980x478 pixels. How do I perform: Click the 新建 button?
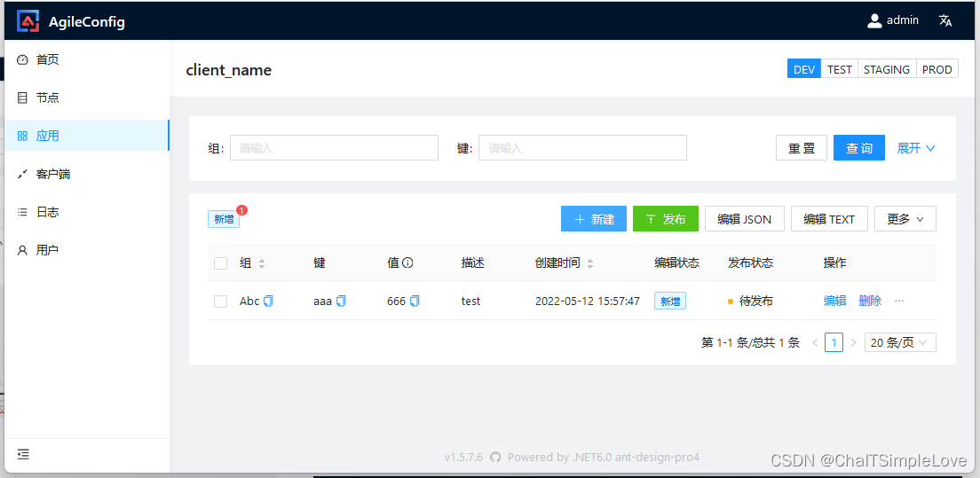click(594, 219)
